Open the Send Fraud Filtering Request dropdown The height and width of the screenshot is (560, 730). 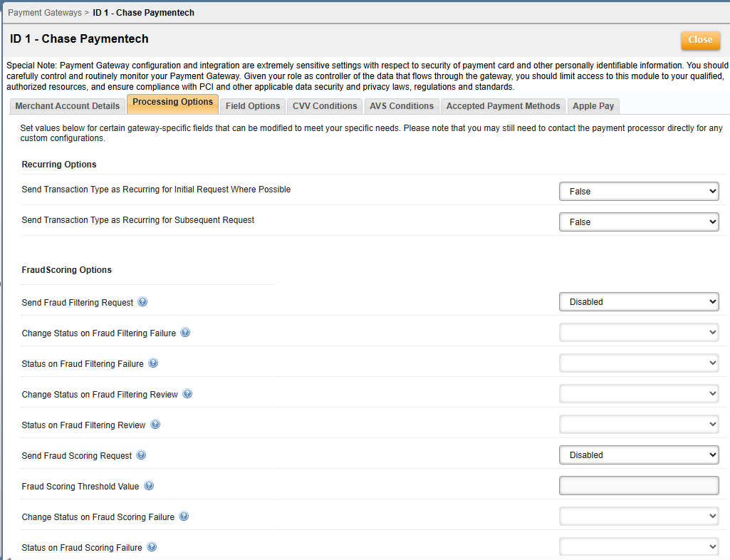(639, 302)
